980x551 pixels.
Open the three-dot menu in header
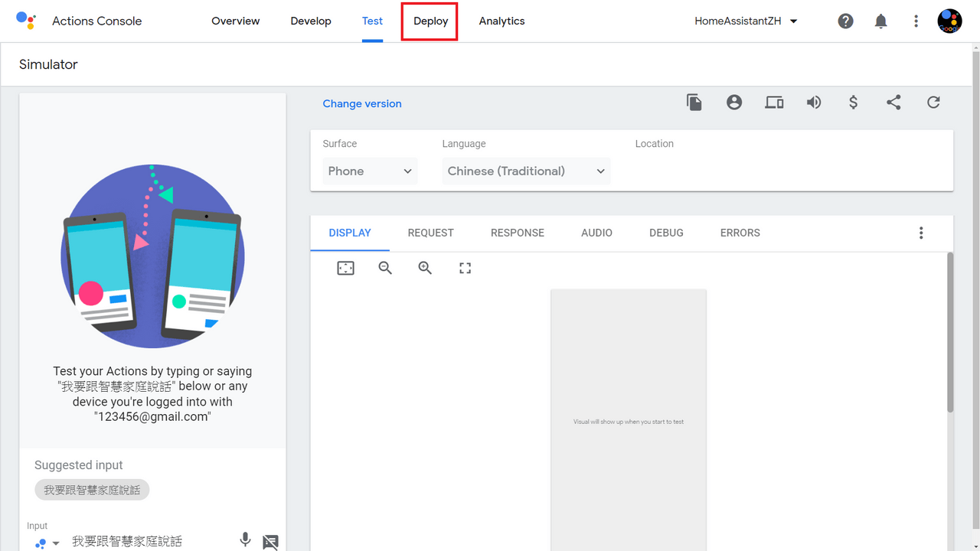pos(916,21)
